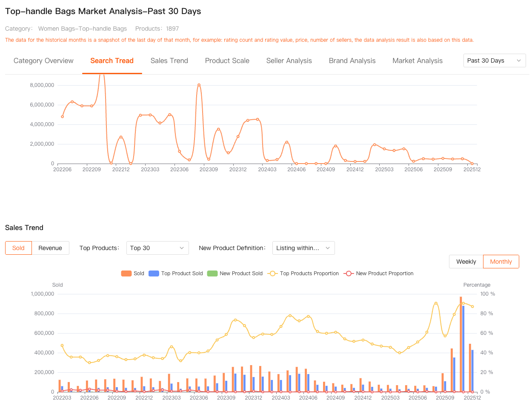532x403 pixels.
Task: Go to the Product Scale tab
Action: [227, 61]
